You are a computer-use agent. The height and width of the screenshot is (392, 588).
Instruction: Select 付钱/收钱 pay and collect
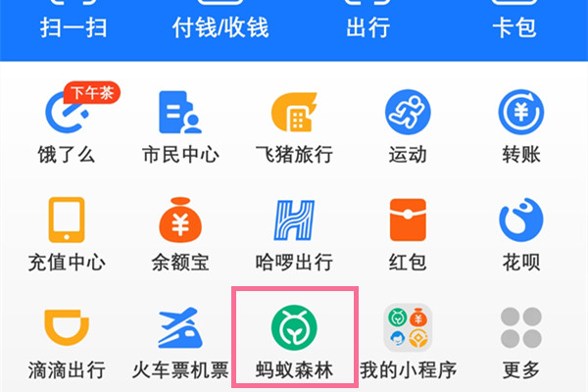click(x=220, y=27)
